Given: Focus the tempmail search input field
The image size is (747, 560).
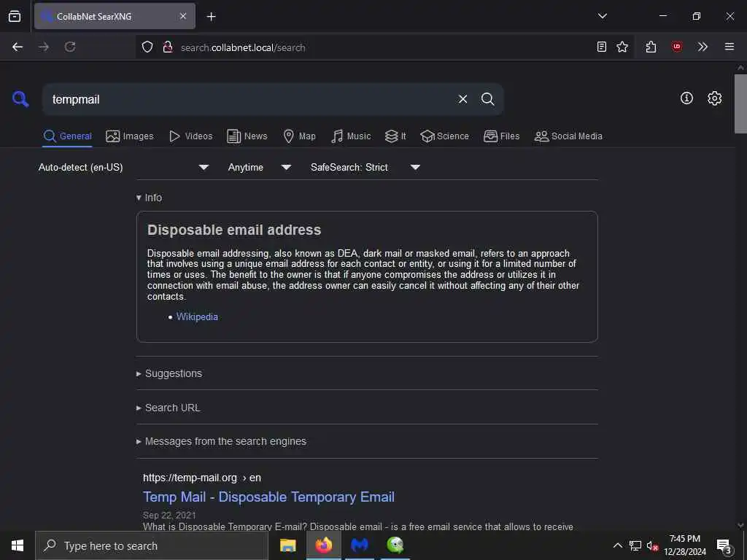Looking at the screenshot, I should point(250,99).
